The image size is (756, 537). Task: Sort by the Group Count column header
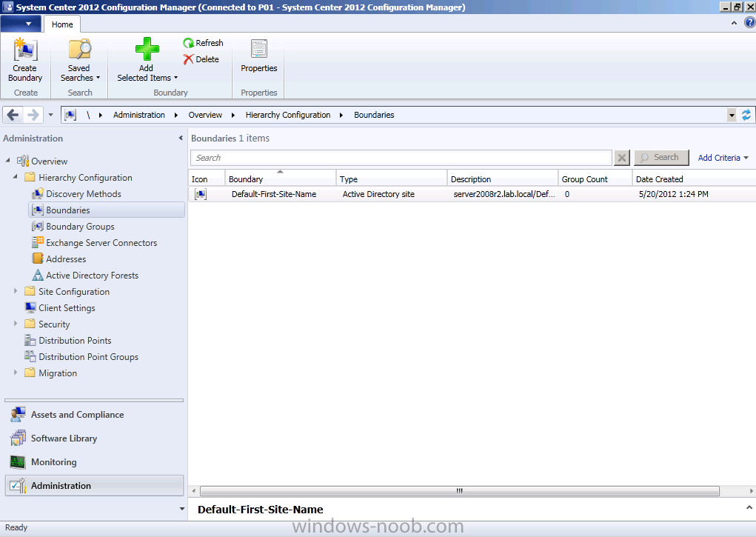click(x=595, y=179)
